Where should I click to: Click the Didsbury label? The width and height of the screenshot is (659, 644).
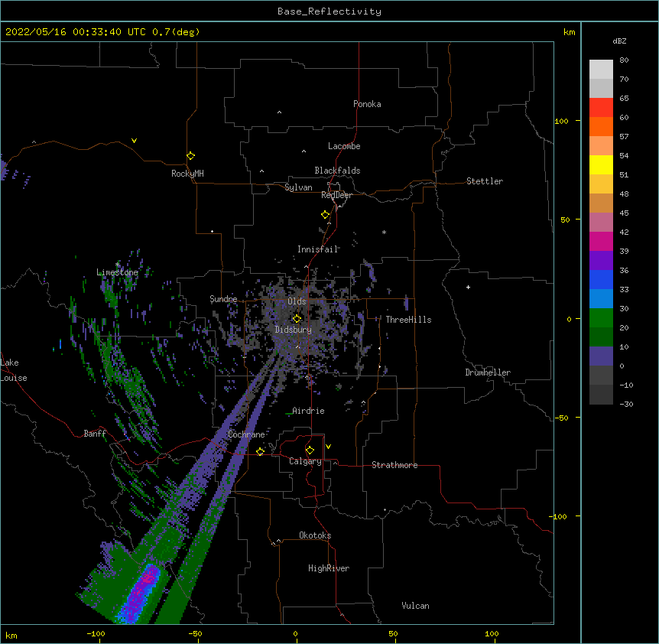click(294, 330)
